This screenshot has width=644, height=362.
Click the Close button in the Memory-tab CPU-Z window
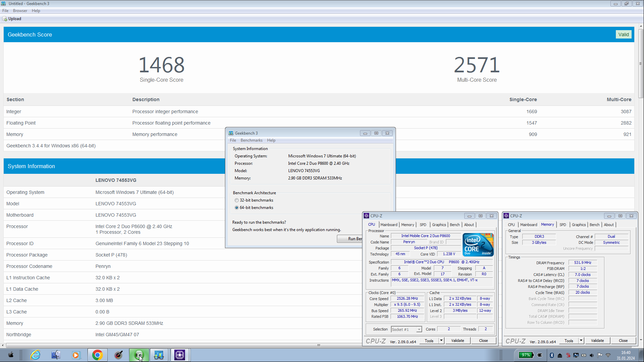coord(623,341)
